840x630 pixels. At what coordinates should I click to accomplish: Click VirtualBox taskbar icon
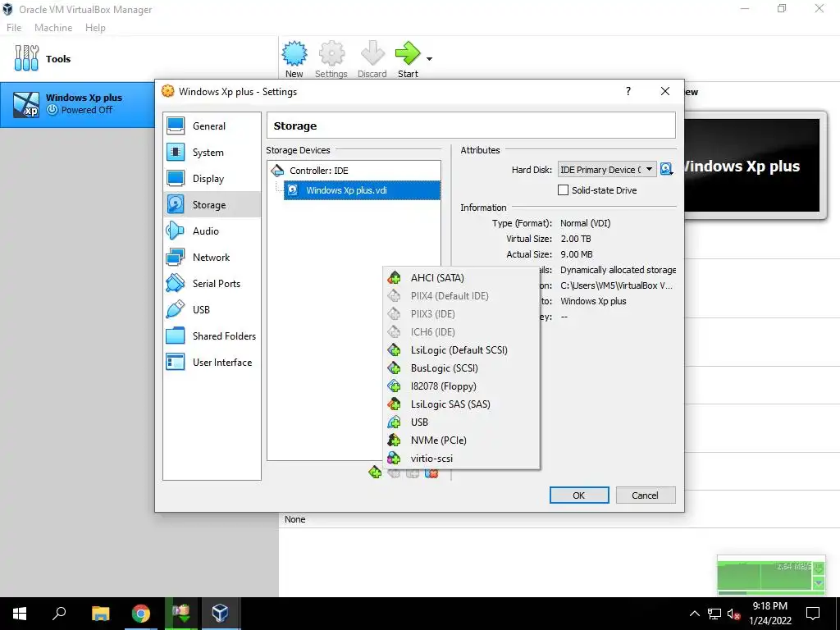(220, 614)
